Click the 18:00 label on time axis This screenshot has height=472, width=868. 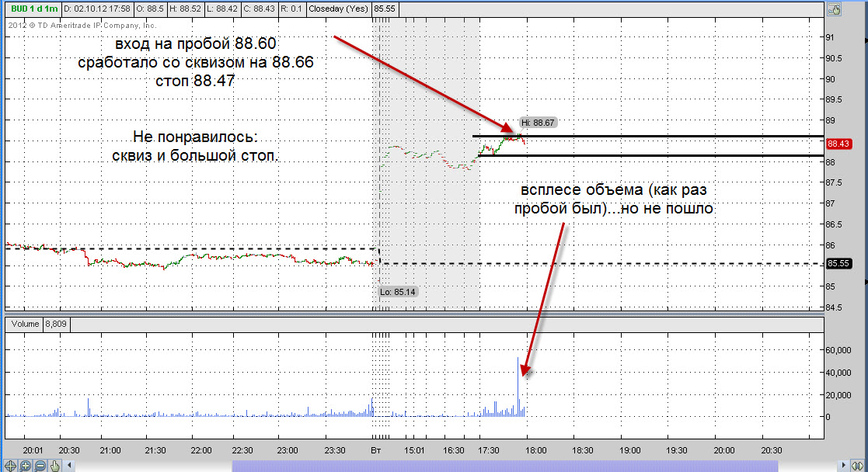click(536, 450)
